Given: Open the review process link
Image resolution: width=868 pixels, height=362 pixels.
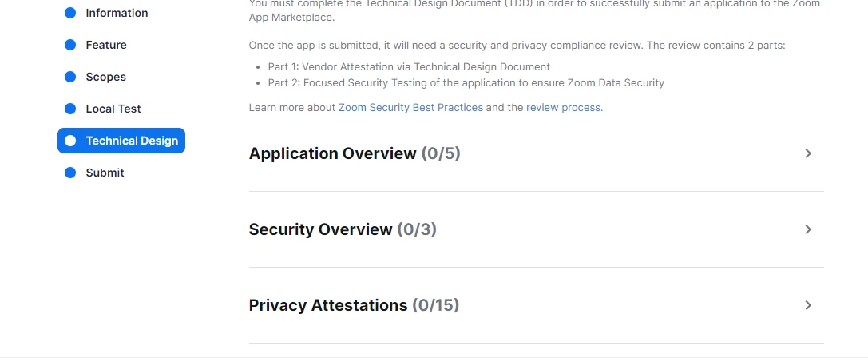Looking at the screenshot, I should [563, 108].
